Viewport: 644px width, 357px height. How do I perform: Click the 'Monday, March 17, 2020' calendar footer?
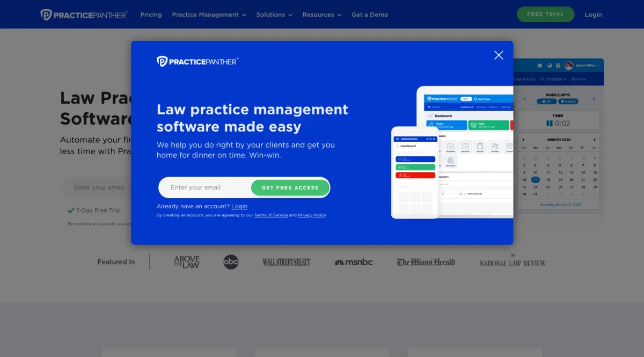tap(560, 205)
